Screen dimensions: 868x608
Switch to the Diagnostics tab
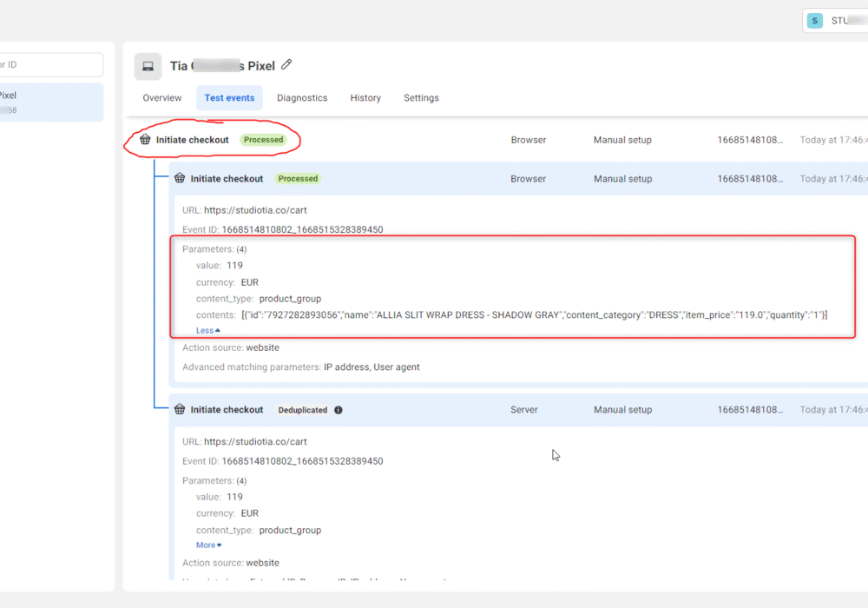coord(302,98)
